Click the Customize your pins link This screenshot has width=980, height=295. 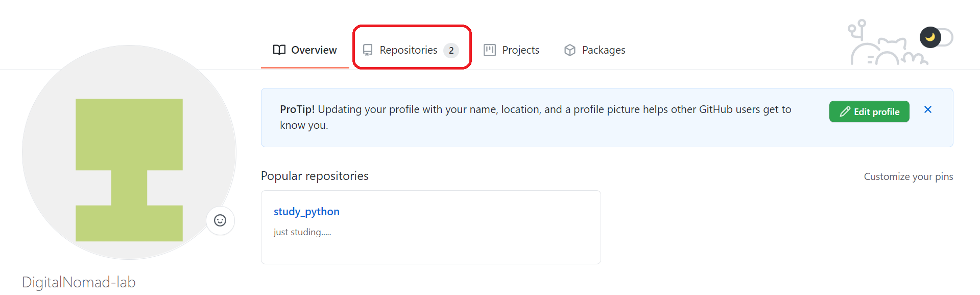(908, 176)
